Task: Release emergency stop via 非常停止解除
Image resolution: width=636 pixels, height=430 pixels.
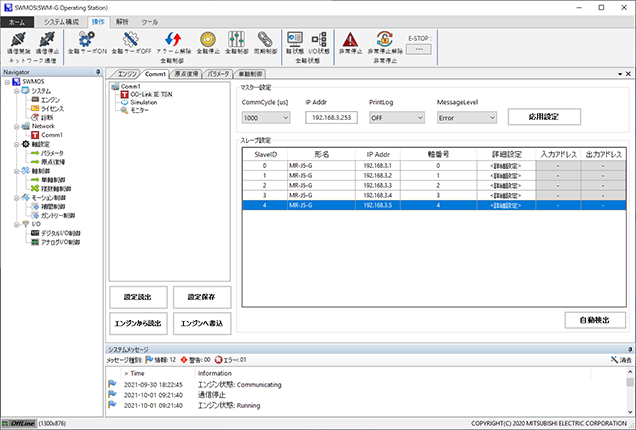Action: 385,43
